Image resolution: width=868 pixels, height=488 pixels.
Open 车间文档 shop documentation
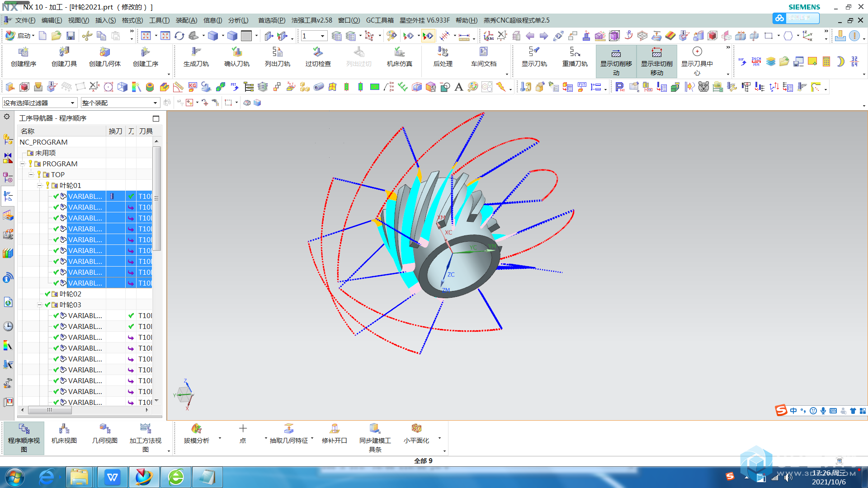[484, 57]
